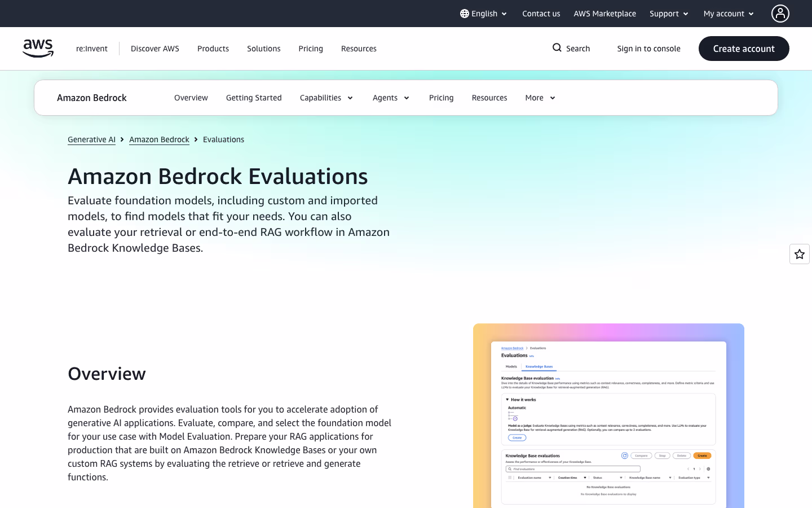The image size is (812, 508).
Task: Click the search magnifier icon
Action: pyautogui.click(x=557, y=48)
